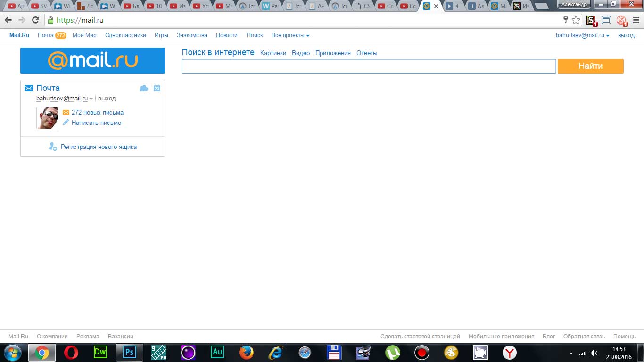644x362 pixels.
Task: Click the blue frame extension icon in toolbar
Action: click(x=606, y=20)
